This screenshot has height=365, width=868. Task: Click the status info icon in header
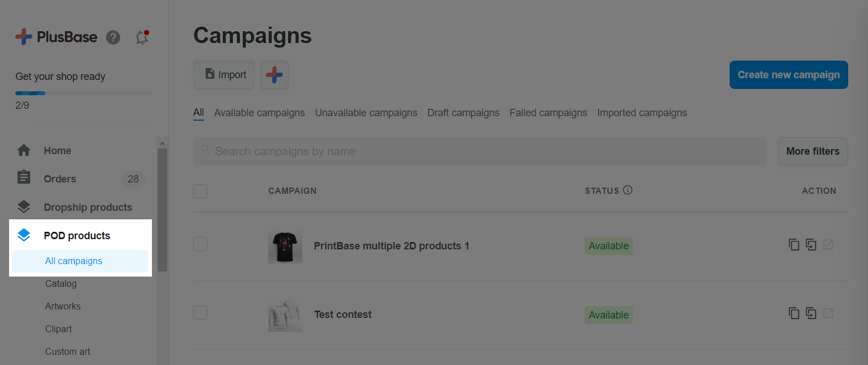click(x=628, y=190)
